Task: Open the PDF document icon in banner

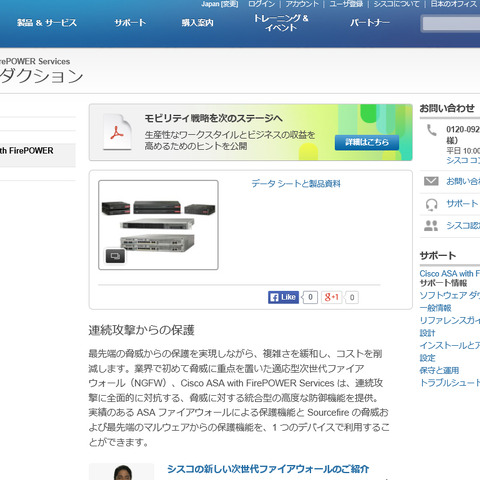Action: point(117,132)
